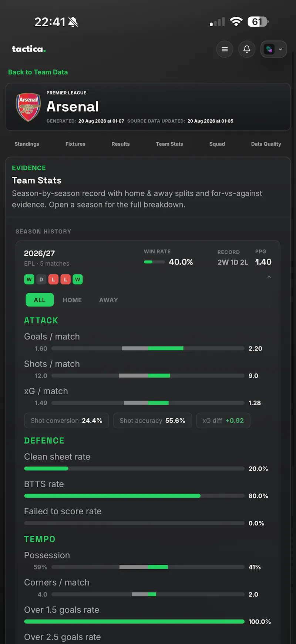Open the Data Quality tab
This screenshot has height=644, width=296.
[x=266, y=144]
